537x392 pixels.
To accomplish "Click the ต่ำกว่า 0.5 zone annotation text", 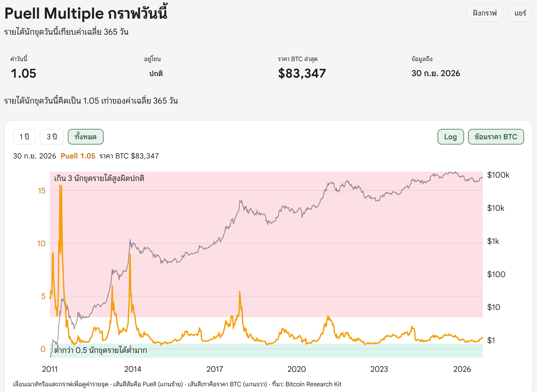I will [x=100, y=350].
